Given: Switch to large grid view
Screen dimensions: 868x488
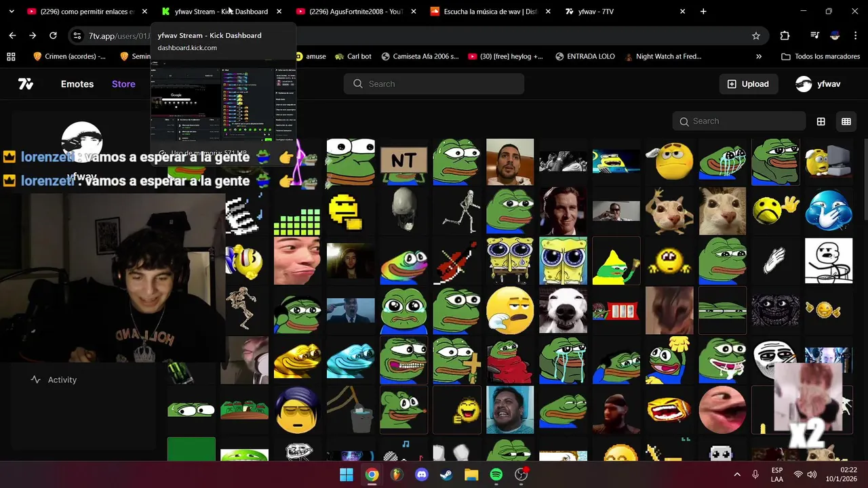Looking at the screenshot, I should click(x=821, y=121).
